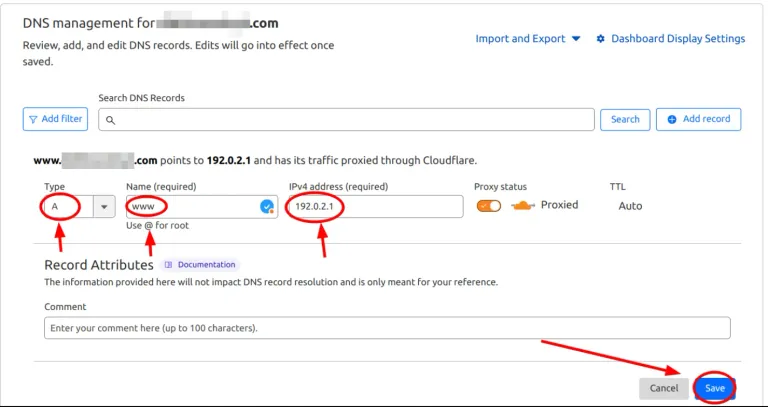This screenshot has width=768, height=407.
Task: Toggle the Proxy status switch
Action: click(x=489, y=206)
